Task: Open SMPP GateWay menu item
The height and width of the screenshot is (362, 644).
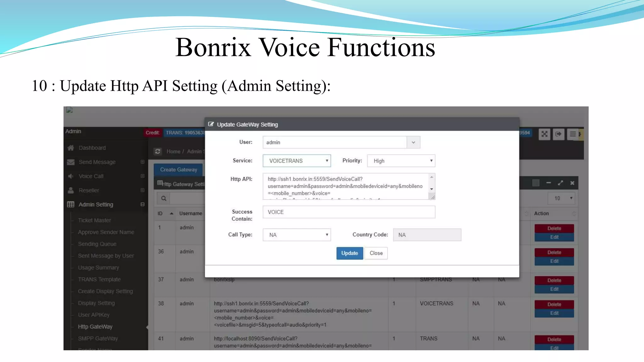Action: coord(98,338)
